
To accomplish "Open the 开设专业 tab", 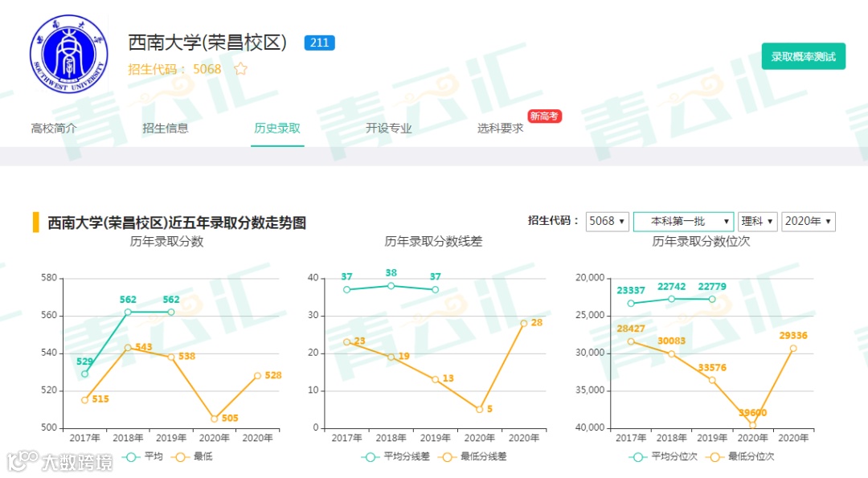I will (389, 129).
